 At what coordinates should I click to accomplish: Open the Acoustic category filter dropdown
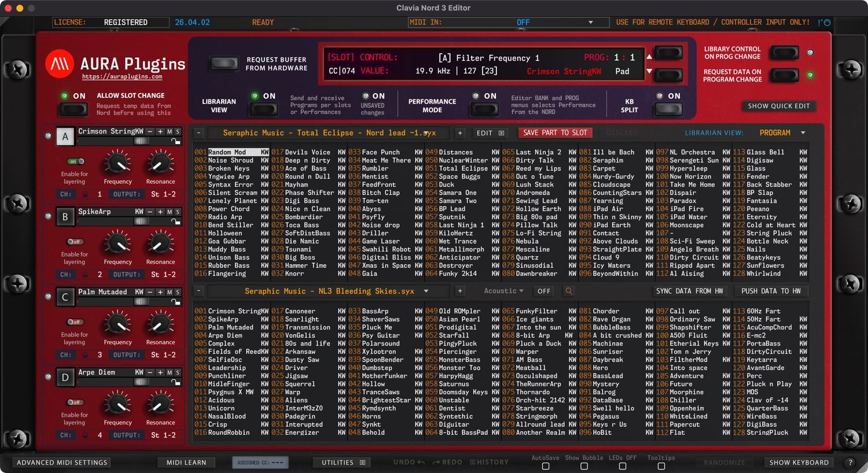pyautogui.click(x=503, y=291)
